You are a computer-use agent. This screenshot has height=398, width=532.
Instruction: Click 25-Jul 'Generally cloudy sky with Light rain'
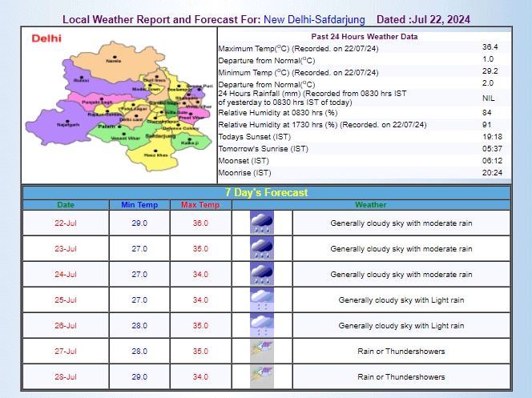401,300
